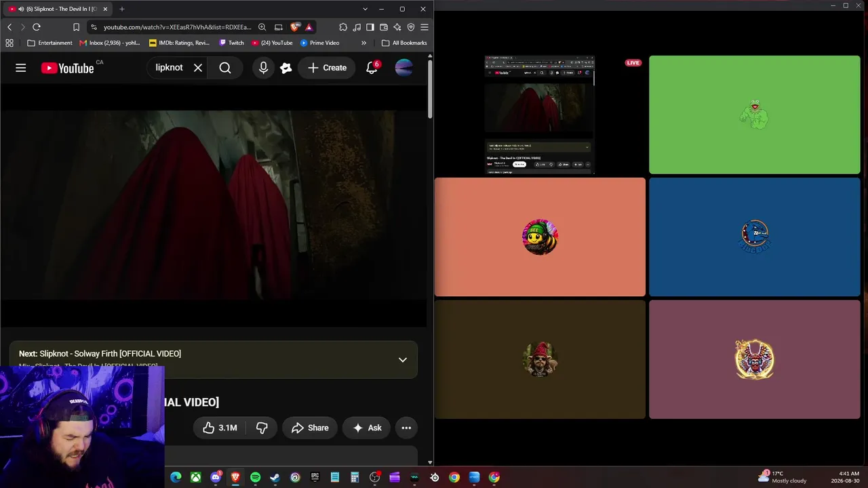Click the YouTube search field containing 'lipknot'
The height and width of the screenshot is (488, 868).
tap(170, 68)
